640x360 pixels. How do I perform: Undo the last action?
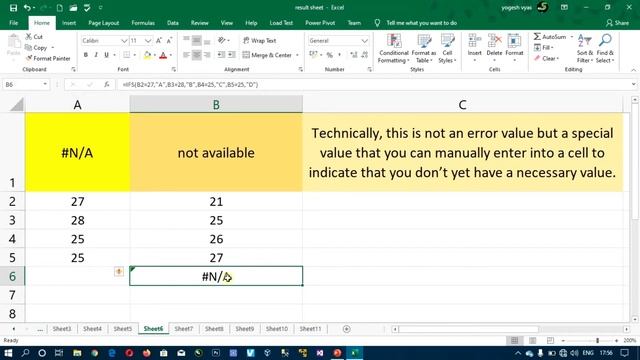[27, 8]
